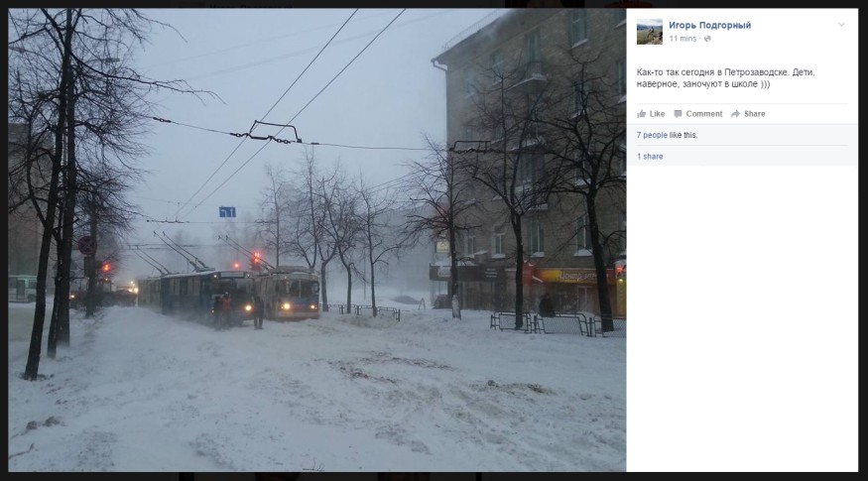Click the thumbs-up Like icon
This screenshot has height=481, width=868.
tap(642, 113)
